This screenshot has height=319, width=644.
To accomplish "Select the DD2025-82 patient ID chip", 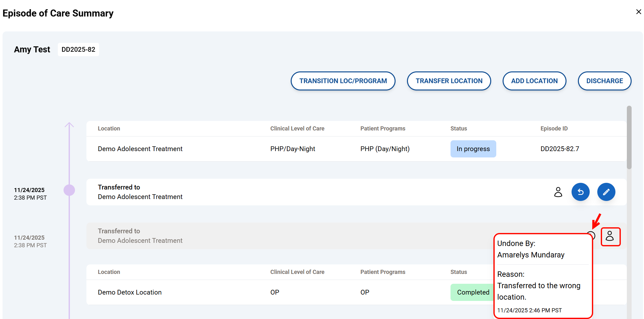I will click(x=78, y=50).
